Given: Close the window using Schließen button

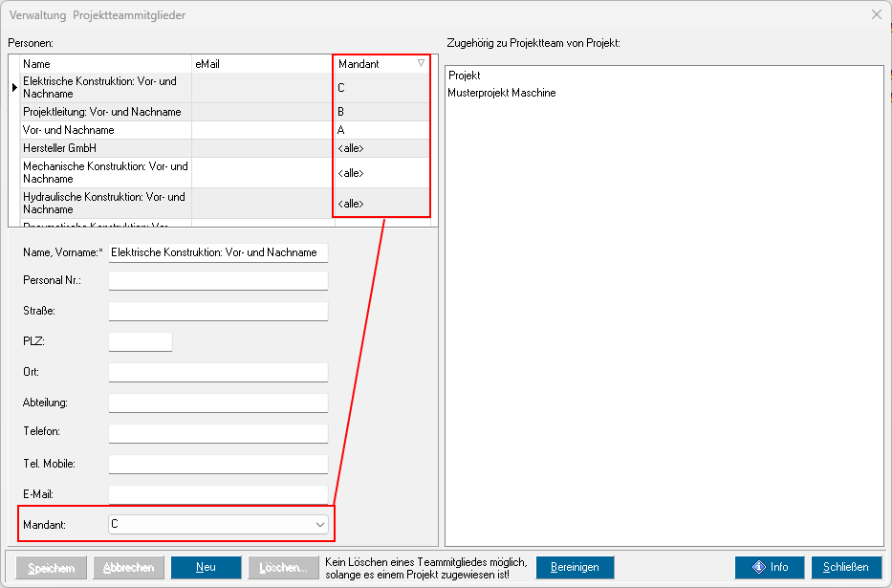Looking at the screenshot, I should point(846,567).
